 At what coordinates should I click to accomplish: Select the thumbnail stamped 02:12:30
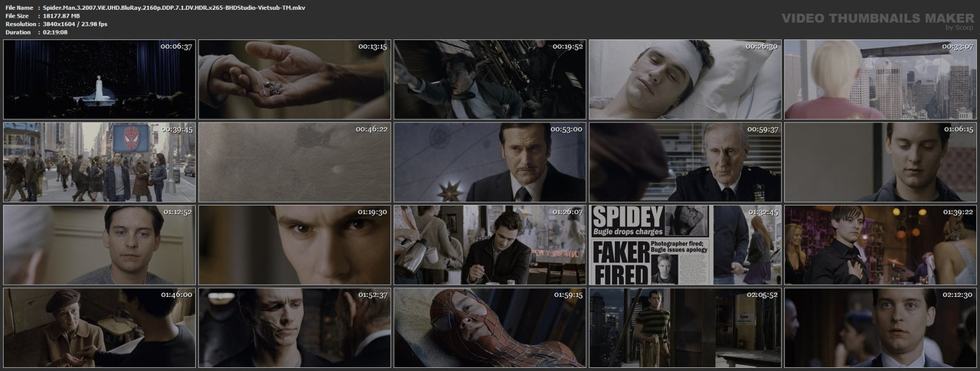(x=880, y=327)
